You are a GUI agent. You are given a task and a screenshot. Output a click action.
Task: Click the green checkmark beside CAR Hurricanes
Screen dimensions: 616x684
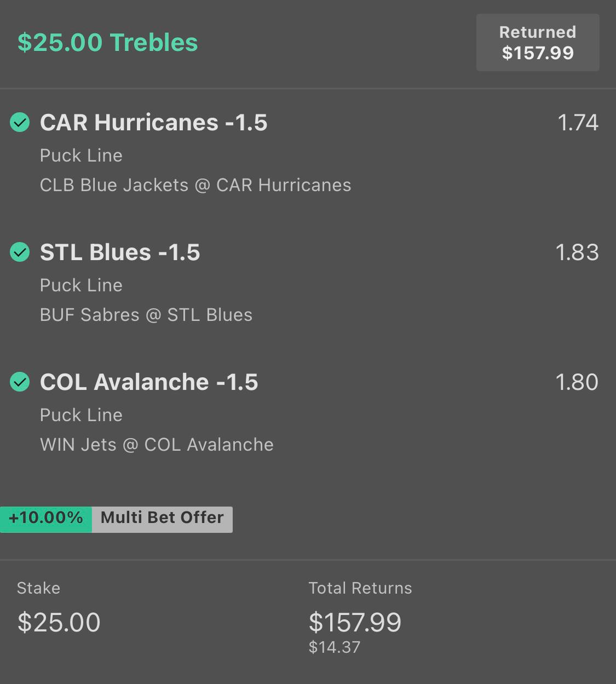(x=20, y=123)
